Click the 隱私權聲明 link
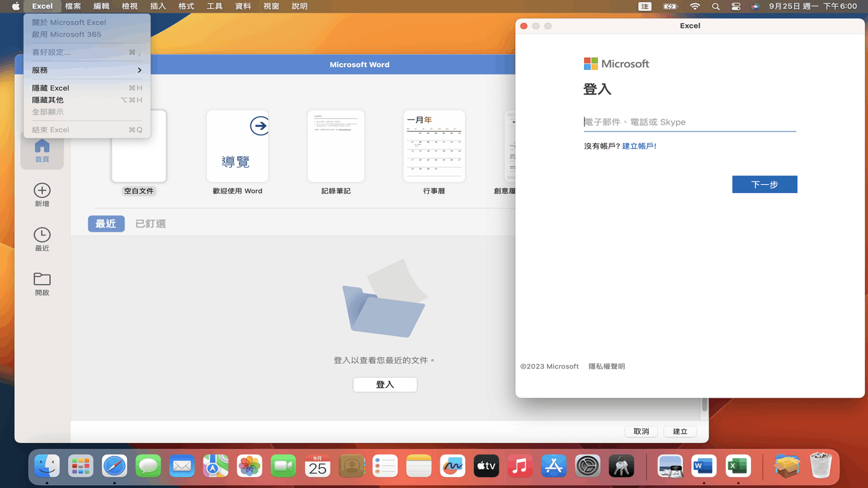Image resolution: width=868 pixels, height=488 pixels. tap(607, 367)
